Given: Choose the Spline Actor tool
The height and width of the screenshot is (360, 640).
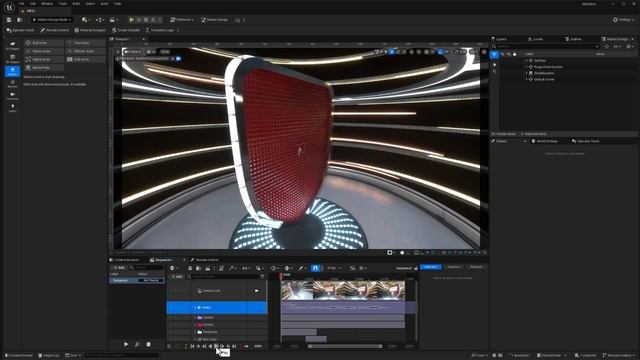Looking at the screenshot, I should click(44, 59).
